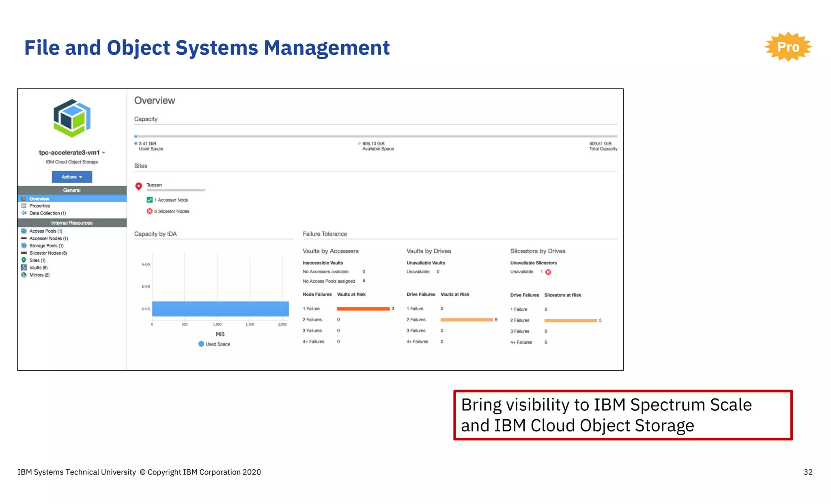Open Properties in the sidebar

[40, 206]
